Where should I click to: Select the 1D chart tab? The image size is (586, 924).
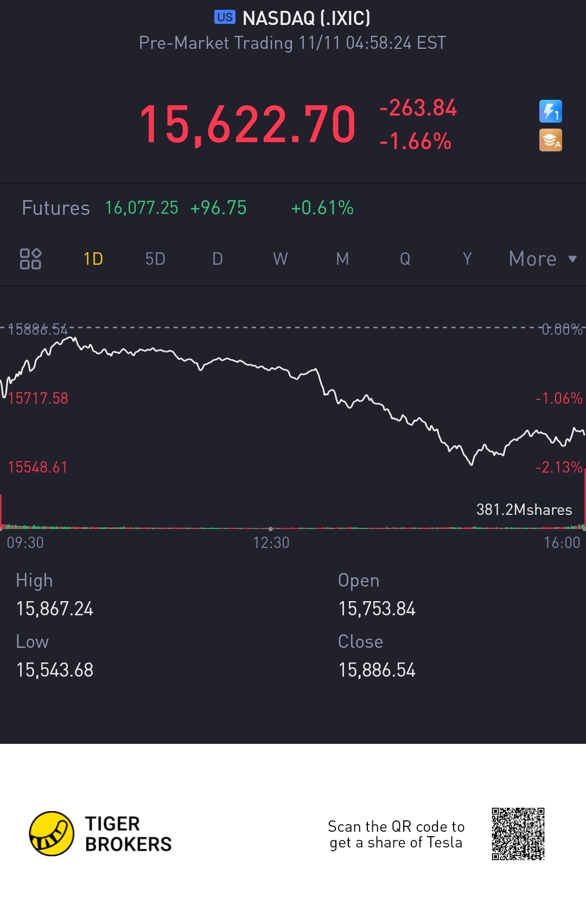pyautogui.click(x=93, y=259)
